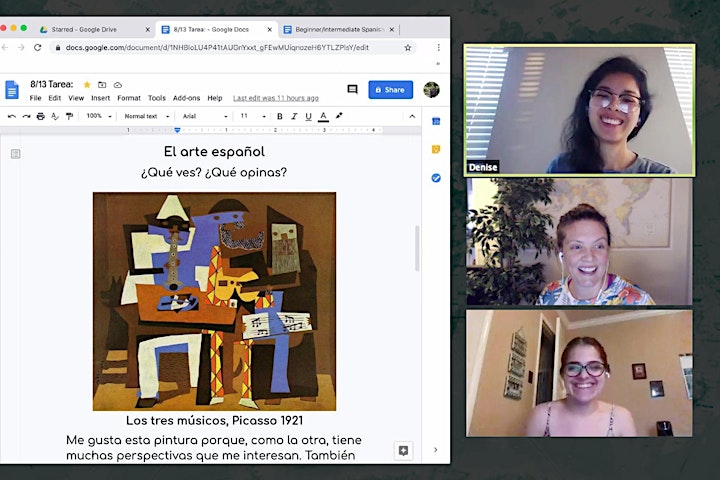The height and width of the screenshot is (480, 720).
Task: Select the Paint format tool
Action: click(x=69, y=116)
